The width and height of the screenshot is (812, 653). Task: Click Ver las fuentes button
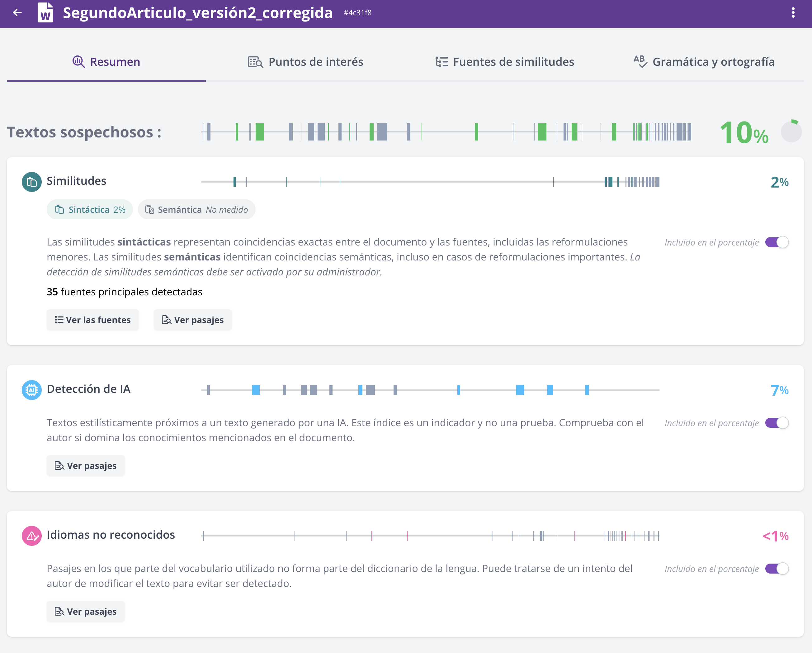pos(93,320)
